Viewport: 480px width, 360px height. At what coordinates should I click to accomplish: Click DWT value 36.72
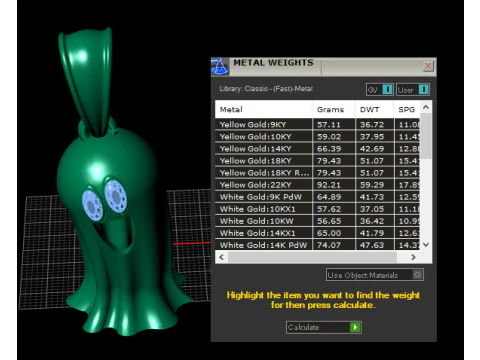pos(372,125)
